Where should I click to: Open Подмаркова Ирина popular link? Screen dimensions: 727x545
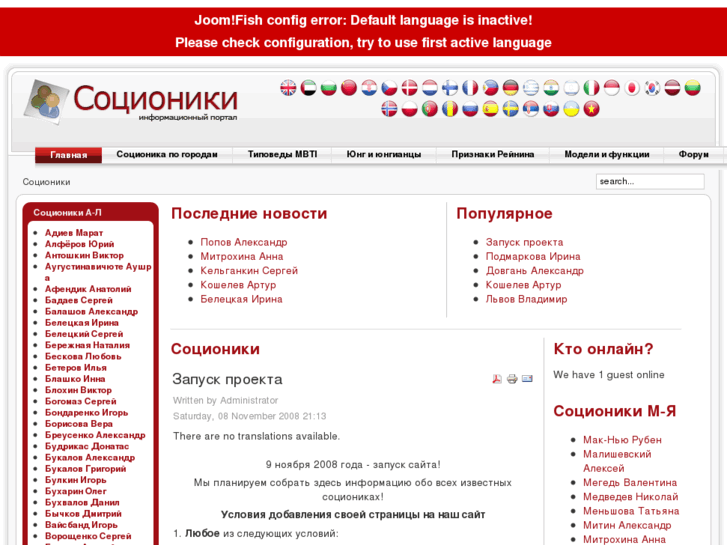point(533,256)
